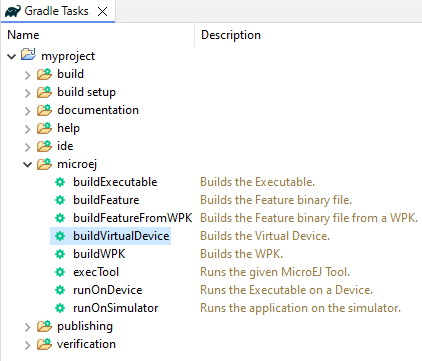422x361 pixels.
Task: Click the build group folder icon
Action: (44, 74)
